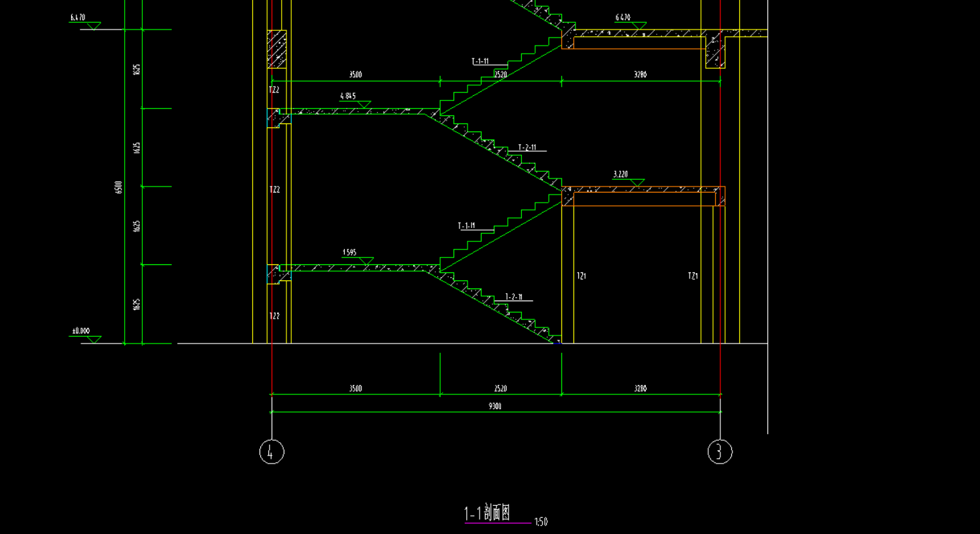Select the elevation triangle marker under 3.220
The image size is (980, 534).
pos(637,182)
